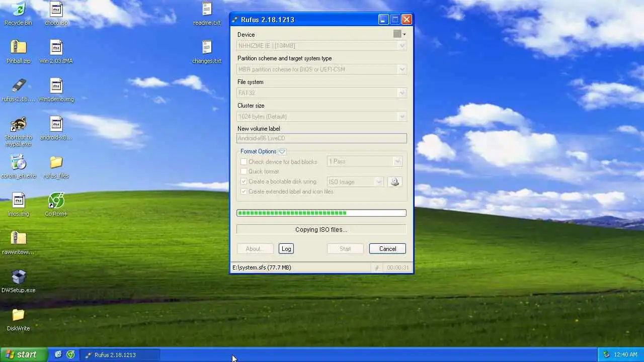Image resolution: width=644 pixels, height=362 pixels.
Task: Open the Device dropdown
Action: [x=321, y=46]
